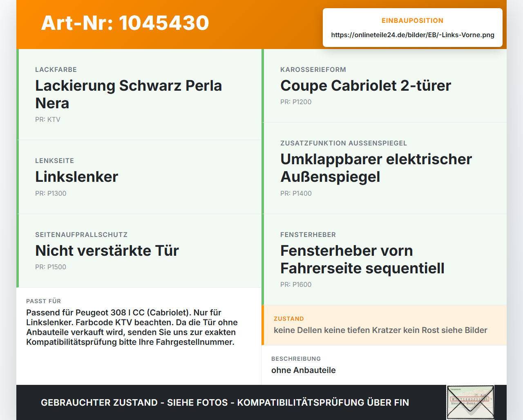Click the Umklappbarer elektrischer Außenspiegel card
The height and width of the screenshot is (420, 523).
(384, 168)
